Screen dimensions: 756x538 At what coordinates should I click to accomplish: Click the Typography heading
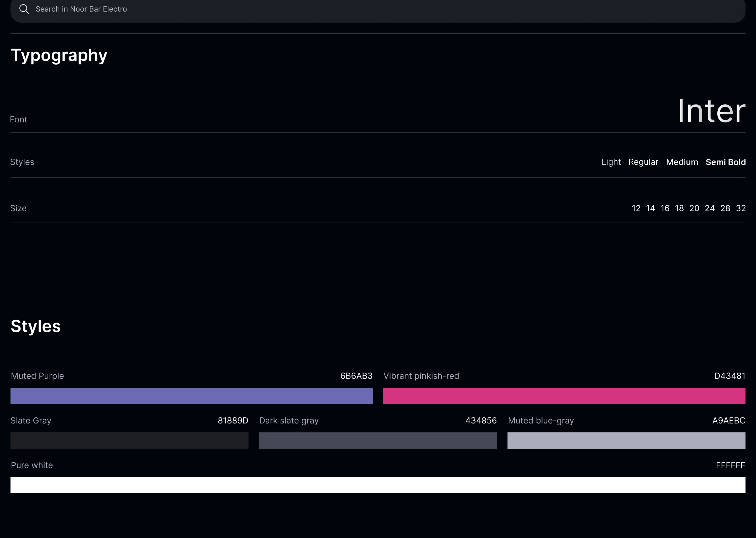click(59, 55)
